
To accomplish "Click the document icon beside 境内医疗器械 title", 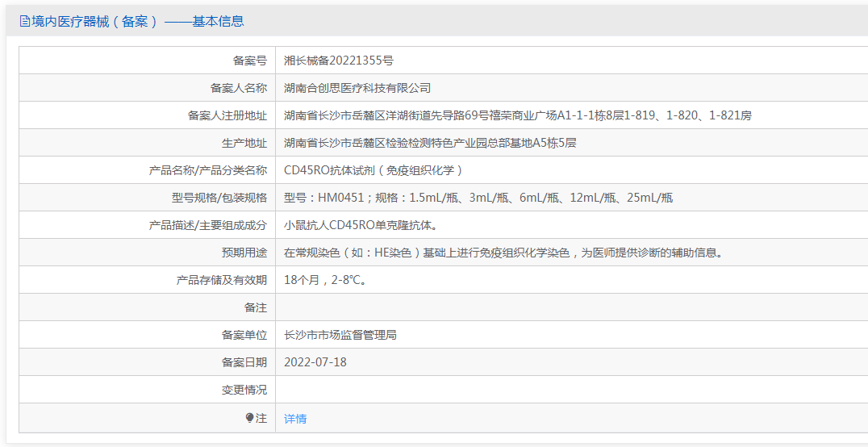I will point(24,22).
